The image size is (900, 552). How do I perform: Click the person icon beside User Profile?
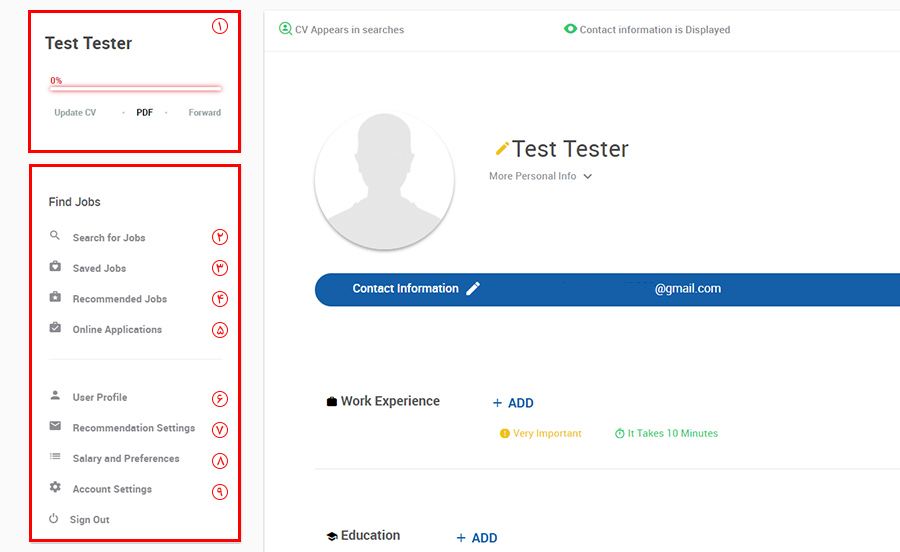click(x=55, y=396)
